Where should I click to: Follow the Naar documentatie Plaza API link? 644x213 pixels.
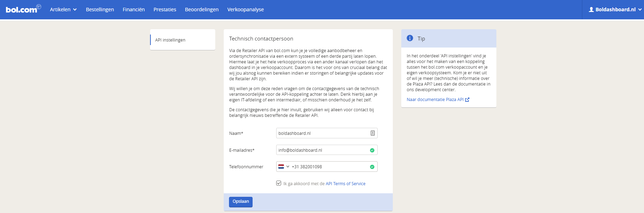coord(435,100)
